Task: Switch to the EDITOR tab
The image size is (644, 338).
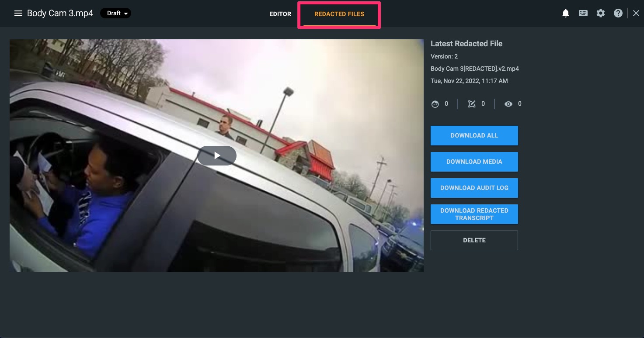Action: tap(280, 14)
